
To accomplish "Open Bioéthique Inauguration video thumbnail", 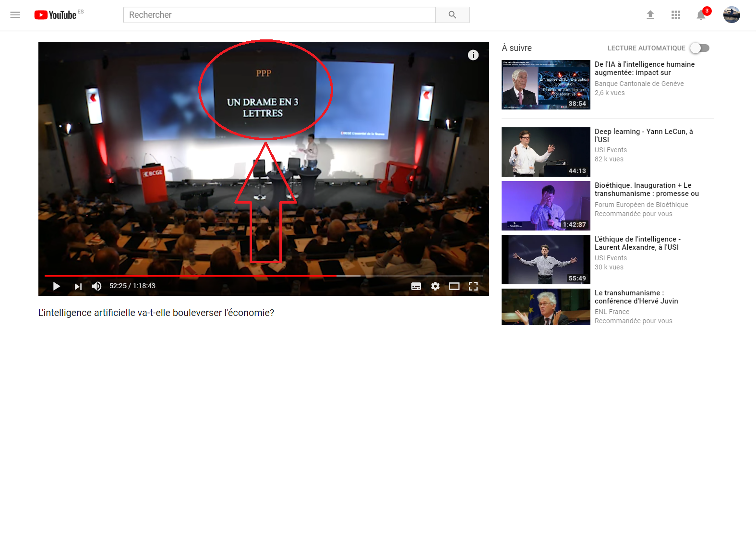I will [546, 206].
